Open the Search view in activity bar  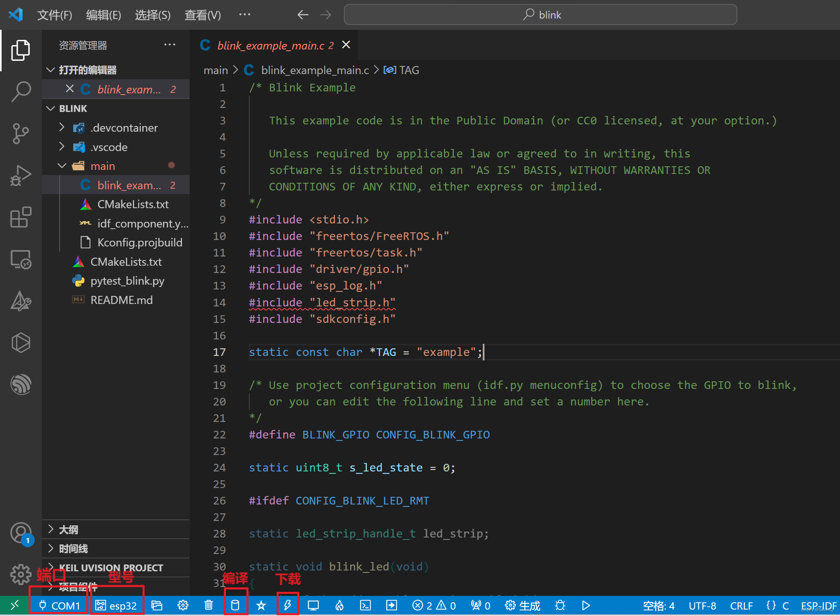click(x=21, y=91)
